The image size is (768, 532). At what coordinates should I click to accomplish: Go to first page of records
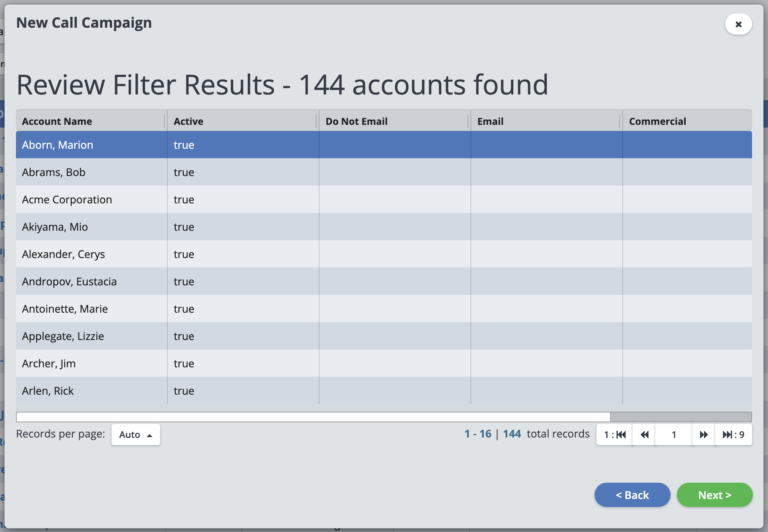[615, 434]
